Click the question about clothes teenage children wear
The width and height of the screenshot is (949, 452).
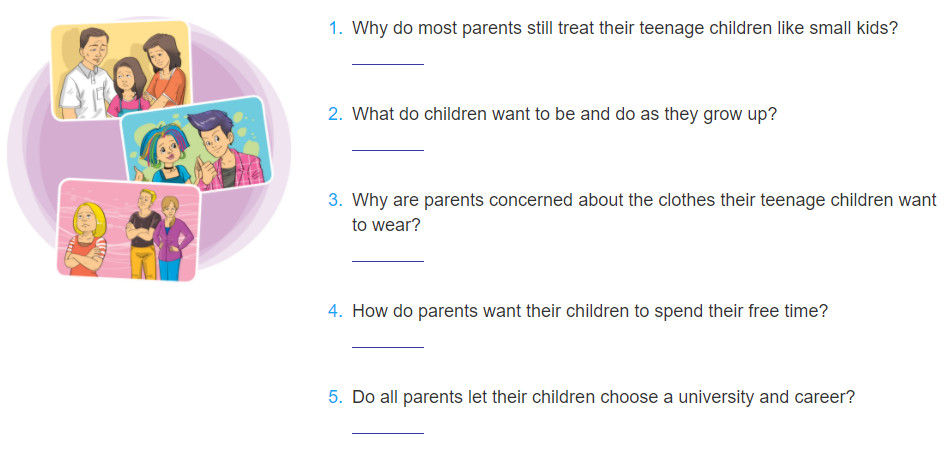tap(644, 212)
